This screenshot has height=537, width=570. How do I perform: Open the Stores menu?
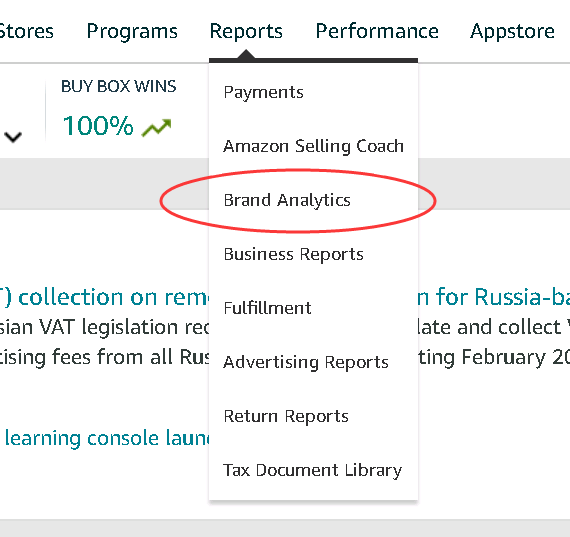point(26,31)
